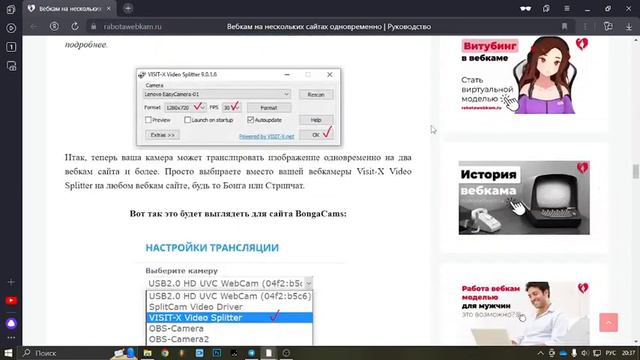Open File Explorer from the taskbar
The height and width of the screenshot is (360, 640).
147,353
